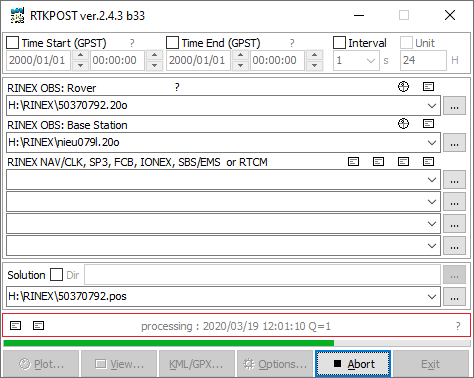
Task: View base station RINEX file text icon
Action: click(428, 124)
